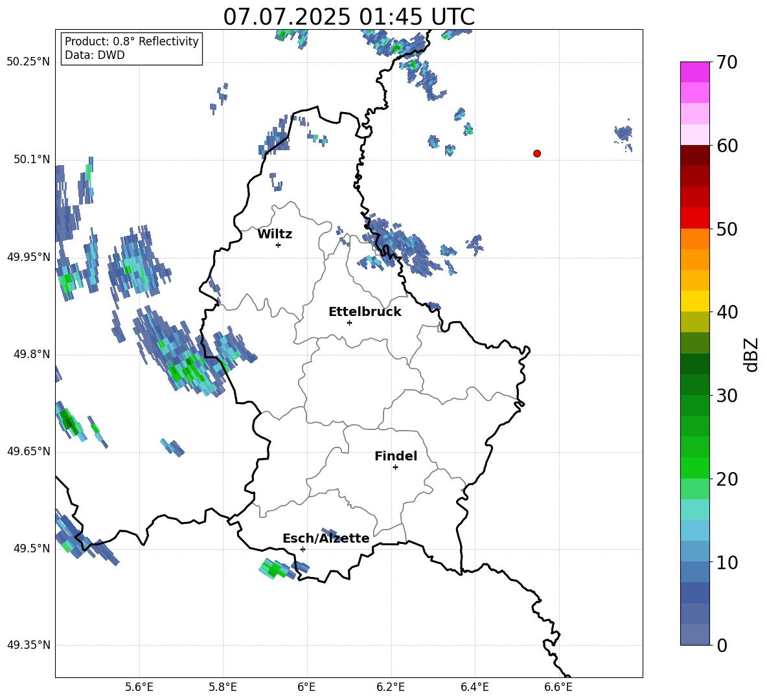Click the Ettelbruck station cross marker
Image resolution: width=767 pixels, height=700 pixels.
349,322
